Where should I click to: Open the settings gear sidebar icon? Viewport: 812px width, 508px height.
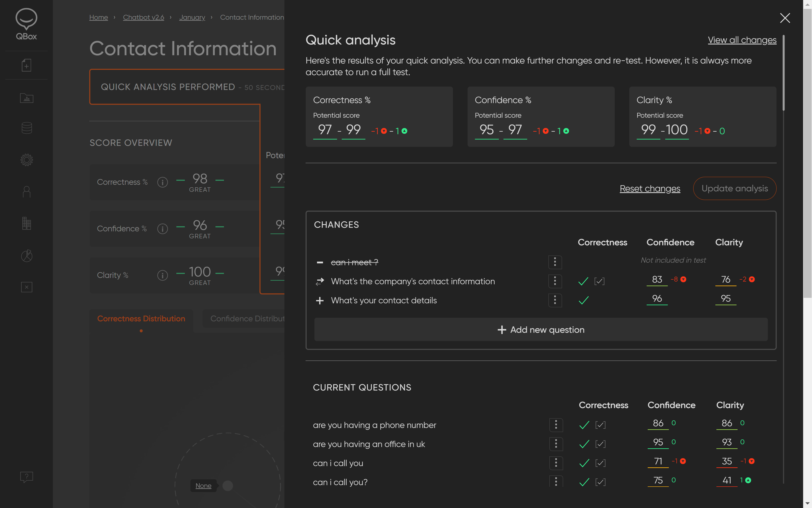click(x=26, y=160)
